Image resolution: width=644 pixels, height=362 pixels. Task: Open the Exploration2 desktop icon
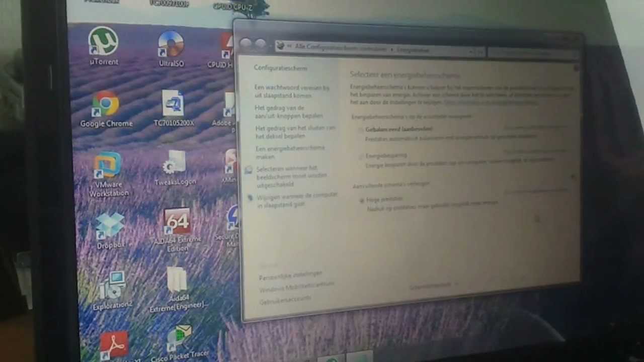[113, 291]
